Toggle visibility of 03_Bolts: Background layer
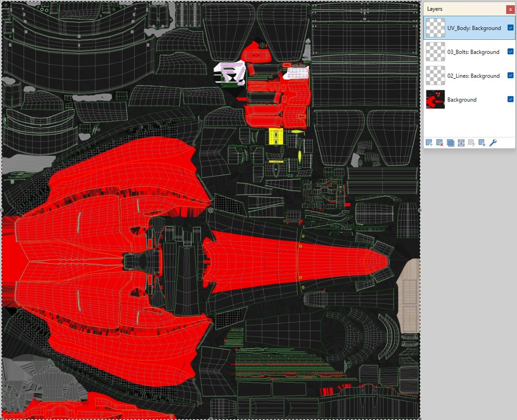This screenshot has width=517, height=420. tap(510, 51)
